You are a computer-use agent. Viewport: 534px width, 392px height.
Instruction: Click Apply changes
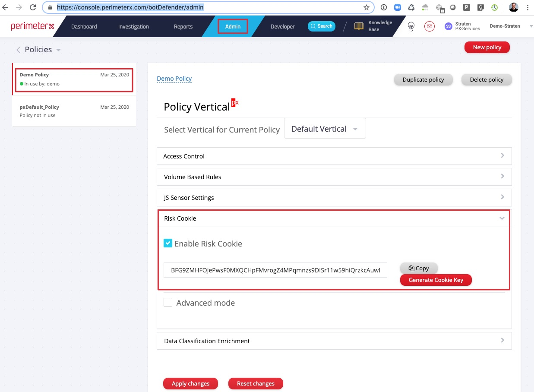click(190, 383)
